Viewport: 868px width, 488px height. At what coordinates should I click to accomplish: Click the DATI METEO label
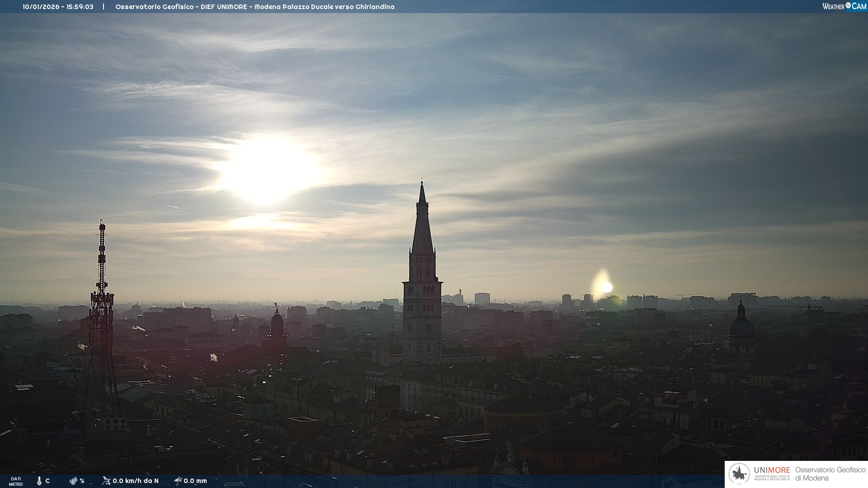(x=16, y=481)
